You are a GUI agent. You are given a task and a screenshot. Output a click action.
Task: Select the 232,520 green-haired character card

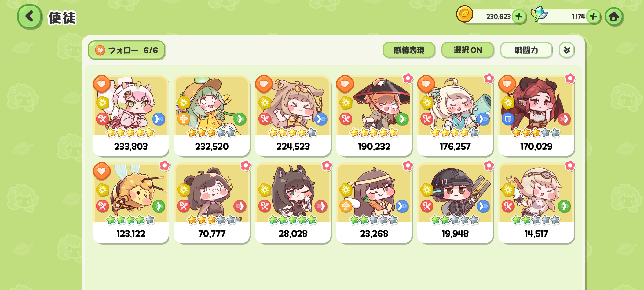pos(212,116)
